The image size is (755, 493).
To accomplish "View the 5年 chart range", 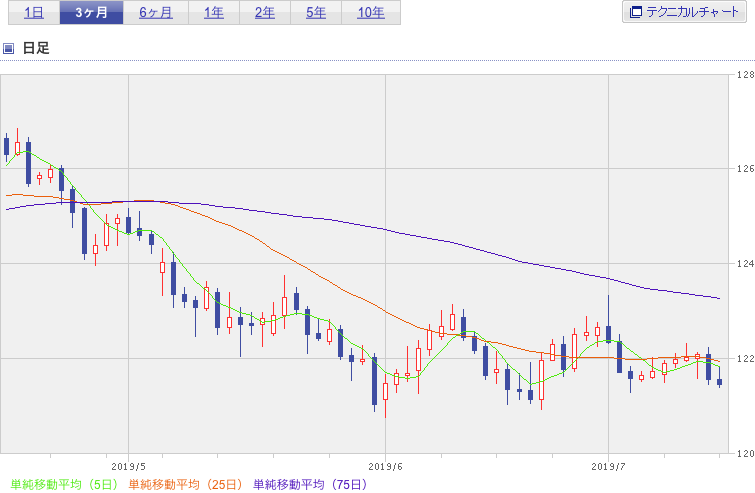I will 316,13.
